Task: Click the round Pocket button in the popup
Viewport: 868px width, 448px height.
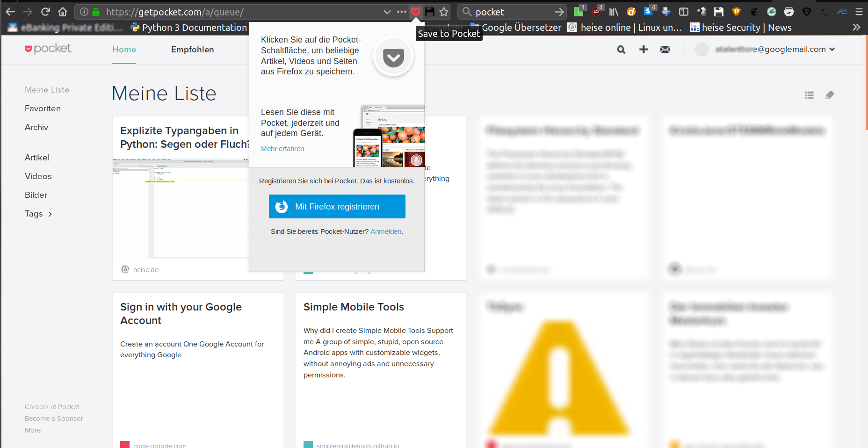Action: [x=393, y=57]
